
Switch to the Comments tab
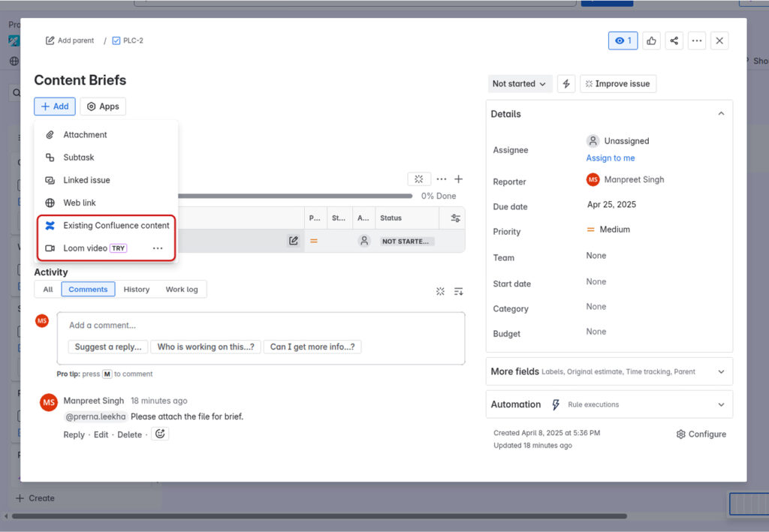(89, 290)
